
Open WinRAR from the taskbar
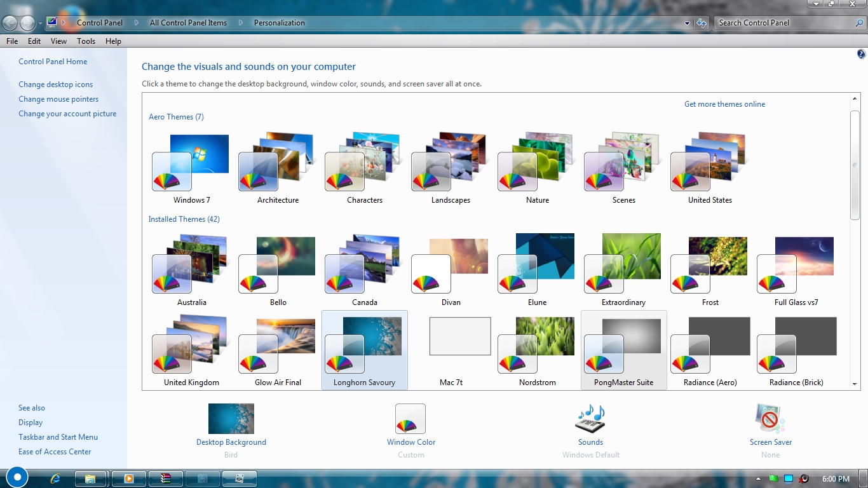coord(165,478)
